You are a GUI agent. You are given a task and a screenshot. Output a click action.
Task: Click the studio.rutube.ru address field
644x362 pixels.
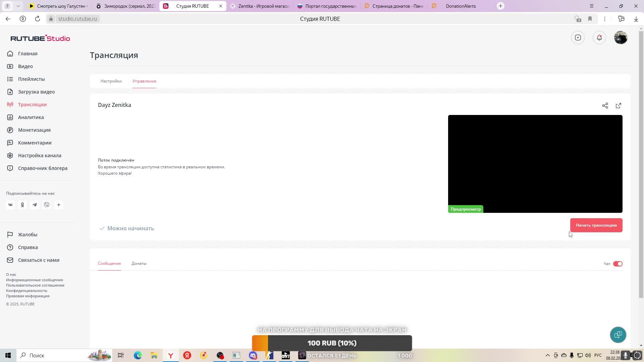[77, 19]
